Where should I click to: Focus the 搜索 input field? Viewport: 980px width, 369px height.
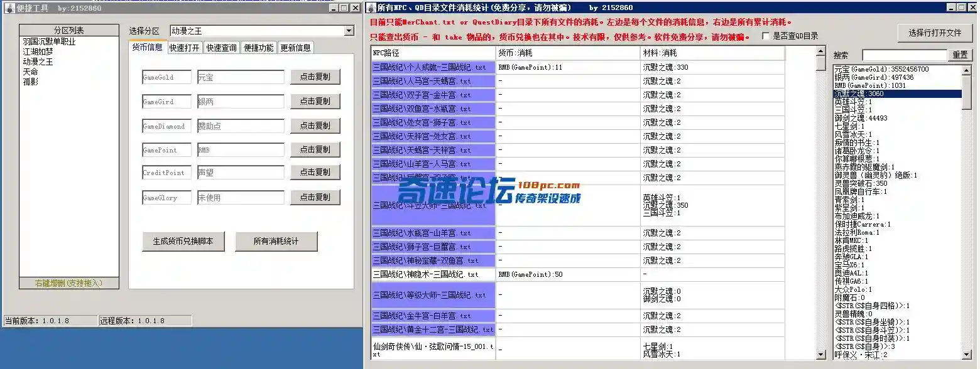pos(904,55)
